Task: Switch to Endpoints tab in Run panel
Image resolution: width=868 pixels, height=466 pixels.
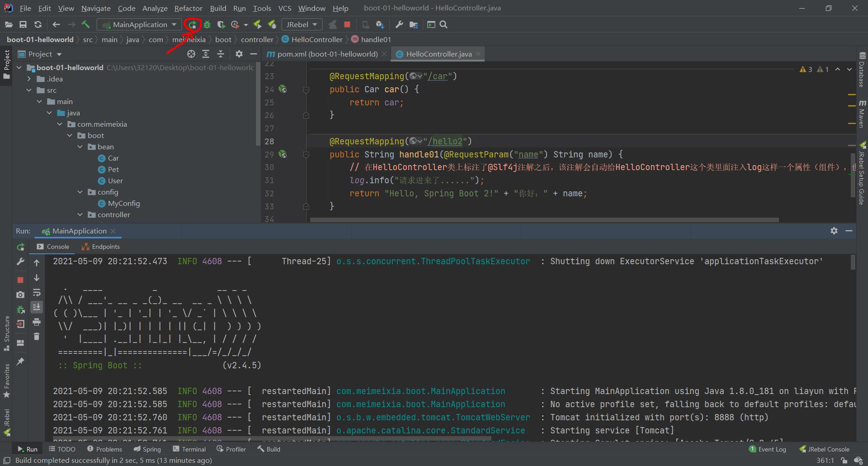Action: (x=101, y=247)
